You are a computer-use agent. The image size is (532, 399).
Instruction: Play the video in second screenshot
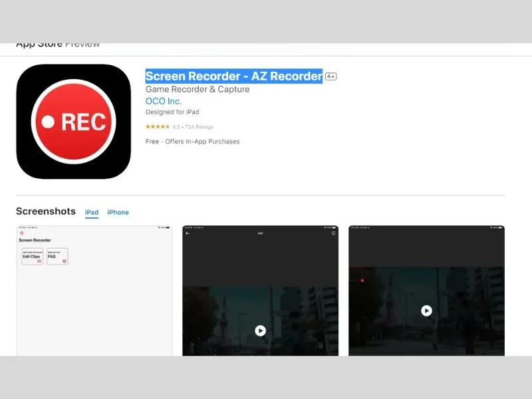pos(260,331)
